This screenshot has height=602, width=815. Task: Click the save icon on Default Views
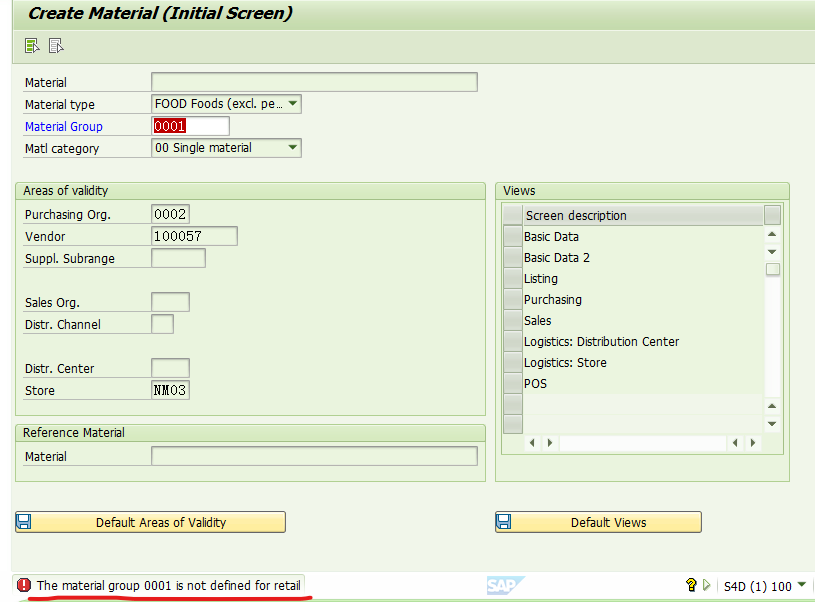click(x=504, y=521)
